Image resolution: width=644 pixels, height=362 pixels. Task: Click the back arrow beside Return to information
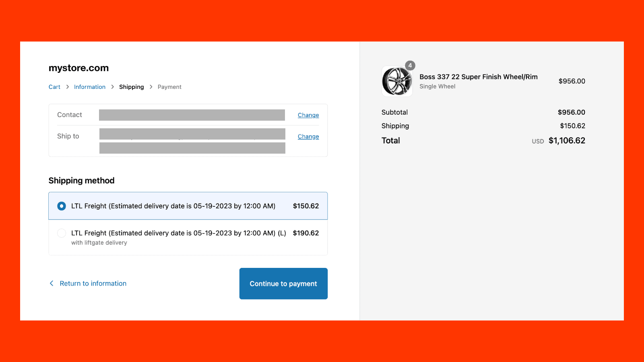(52, 283)
